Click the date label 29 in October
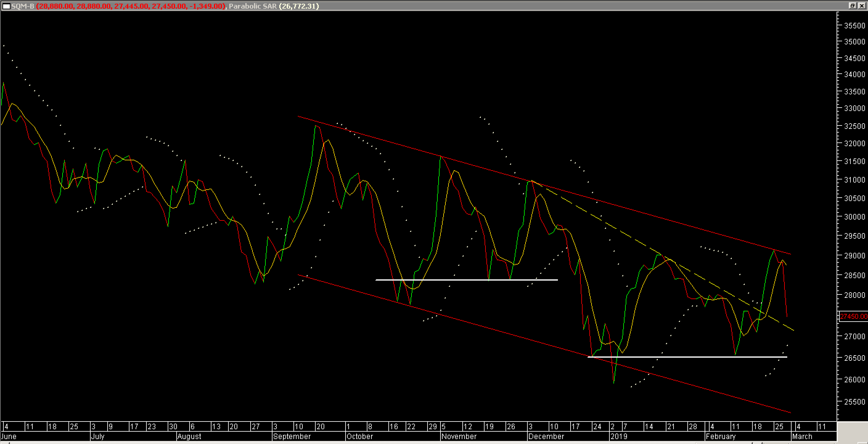 (433, 426)
